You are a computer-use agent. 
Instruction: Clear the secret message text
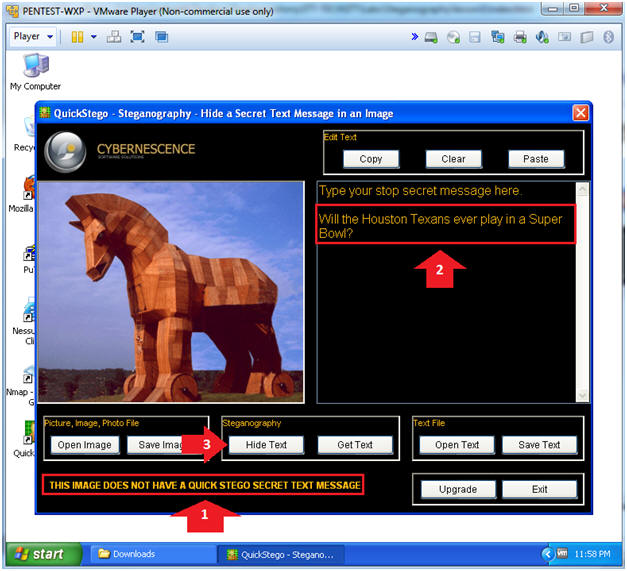[x=453, y=159]
